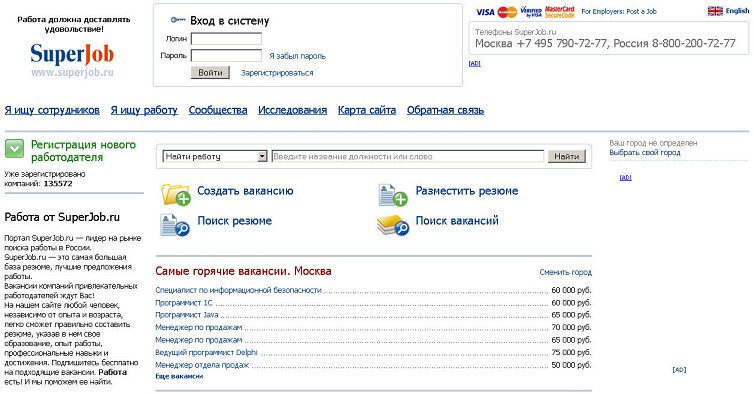
Task: Click the folder icon for Создать вакансию
Action: [x=176, y=194]
